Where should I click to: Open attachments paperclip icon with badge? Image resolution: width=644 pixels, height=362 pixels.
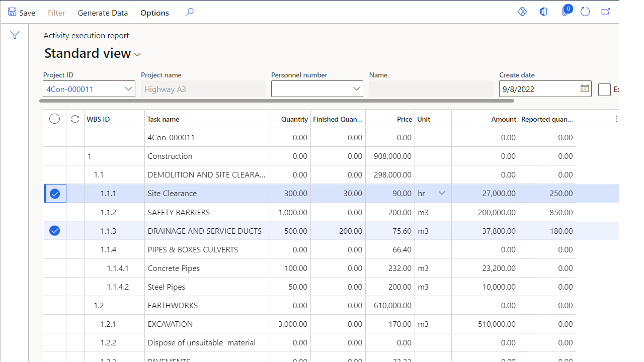coord(565,12)
